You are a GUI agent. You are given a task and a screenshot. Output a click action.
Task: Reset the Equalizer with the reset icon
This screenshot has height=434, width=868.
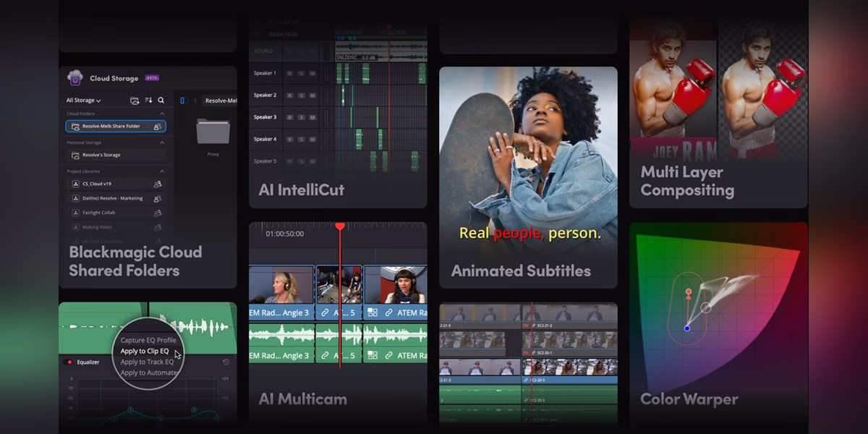[226, 362]
